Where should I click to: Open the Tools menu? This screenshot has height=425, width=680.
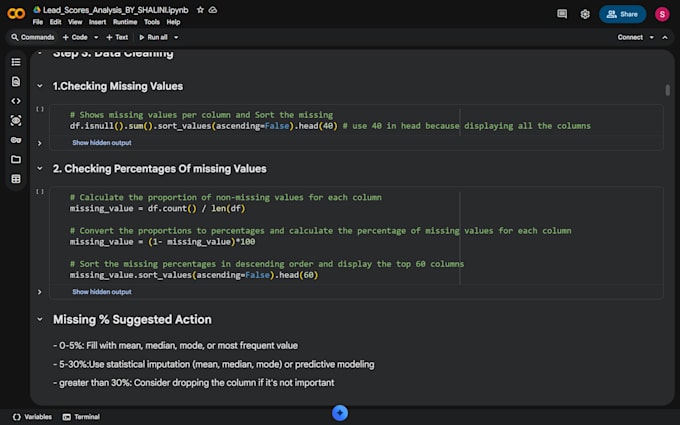[x=152, y=22]
